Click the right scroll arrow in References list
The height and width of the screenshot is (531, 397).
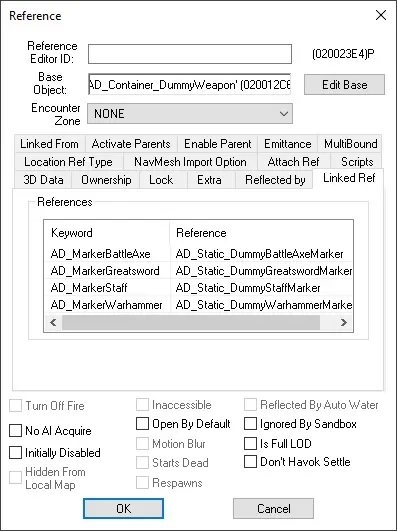tap(344, 322)
